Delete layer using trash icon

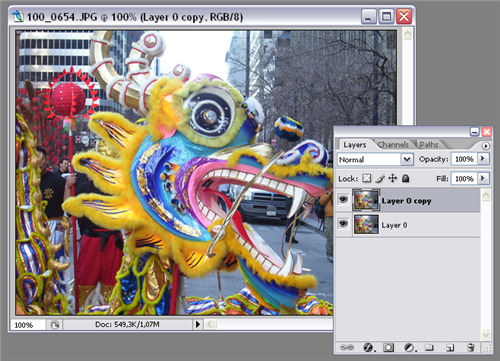click(471, 347)
